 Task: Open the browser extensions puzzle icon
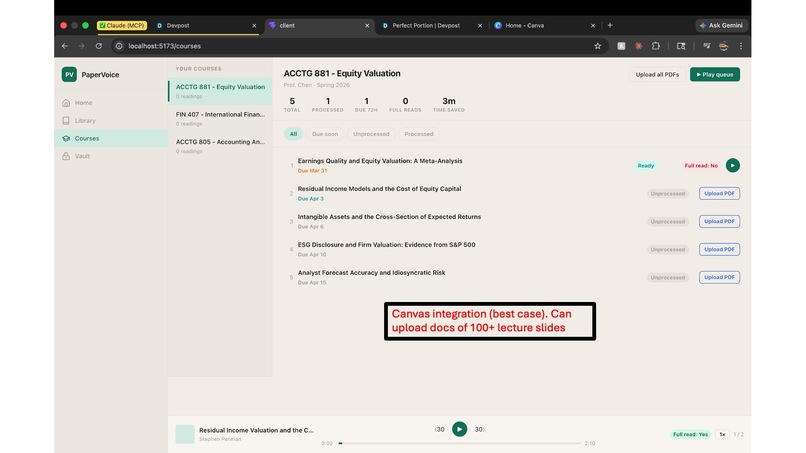coord(655,46)
